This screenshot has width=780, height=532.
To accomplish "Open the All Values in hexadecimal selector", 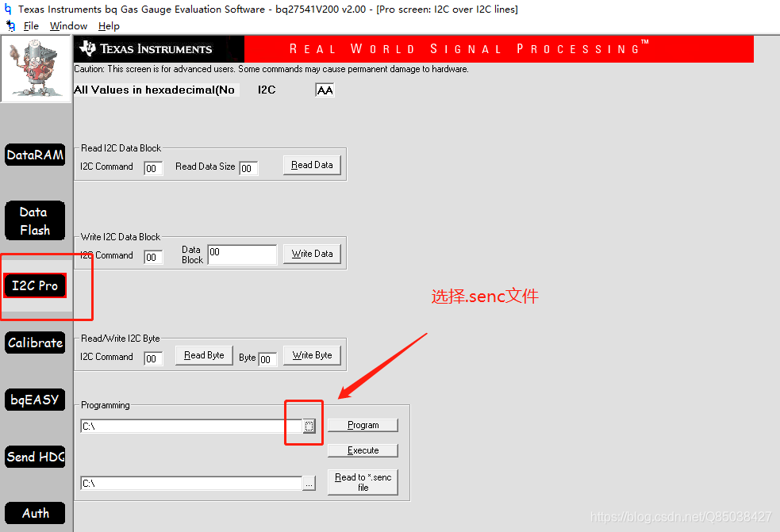I will [x=156, y=89].
